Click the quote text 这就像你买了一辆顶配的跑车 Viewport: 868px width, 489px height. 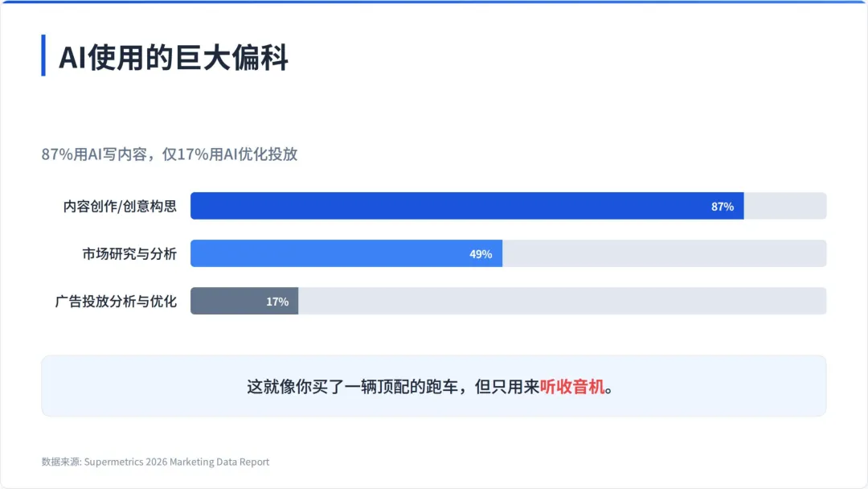point(352,387)
